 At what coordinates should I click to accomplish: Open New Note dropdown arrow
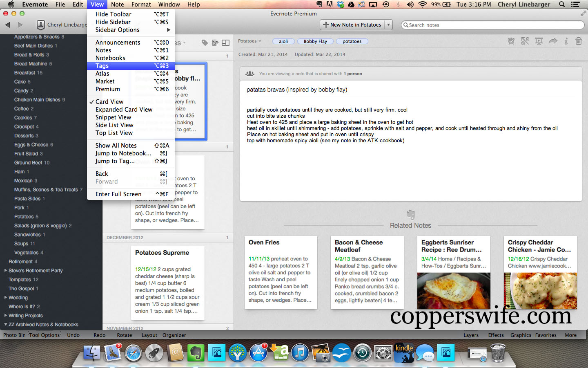(x=388, y=25)
